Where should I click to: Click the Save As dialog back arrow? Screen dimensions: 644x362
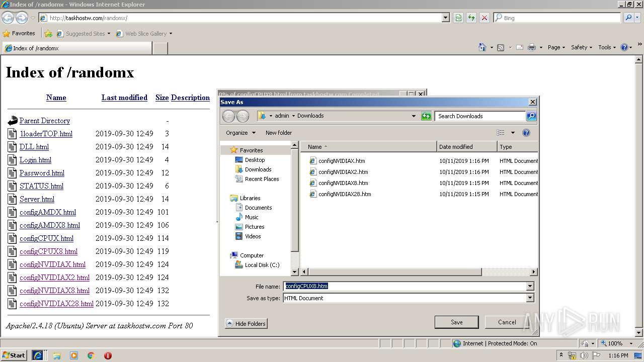coord(229,116)
